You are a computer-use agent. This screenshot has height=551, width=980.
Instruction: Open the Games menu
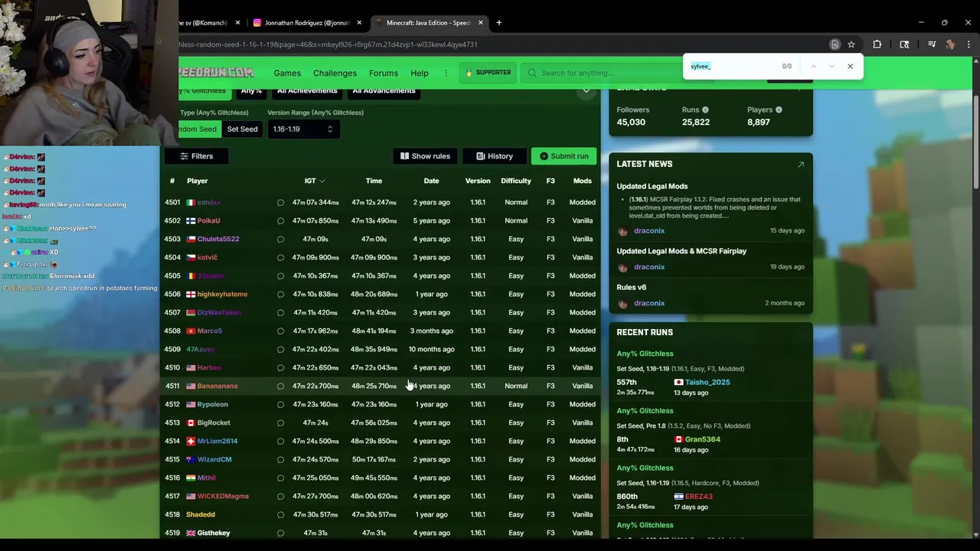(287, 73)
